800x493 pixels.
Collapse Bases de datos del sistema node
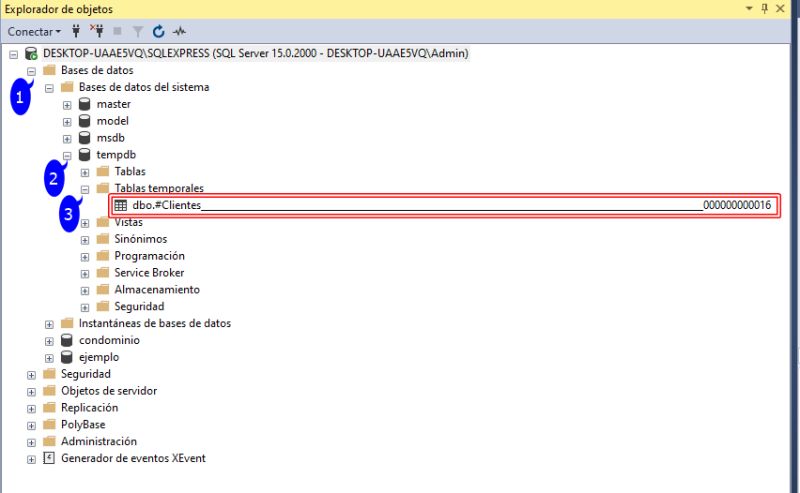(x=49, y=88)
